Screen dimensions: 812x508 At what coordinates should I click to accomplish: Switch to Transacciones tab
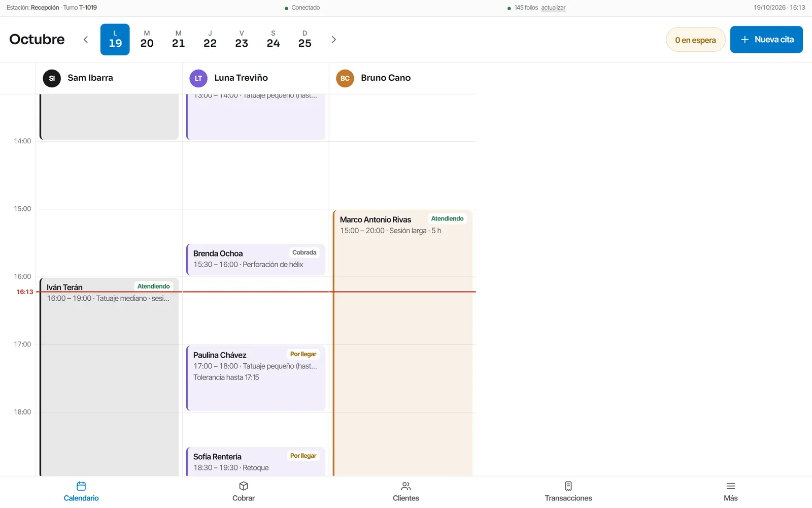[x=568, y=492]
